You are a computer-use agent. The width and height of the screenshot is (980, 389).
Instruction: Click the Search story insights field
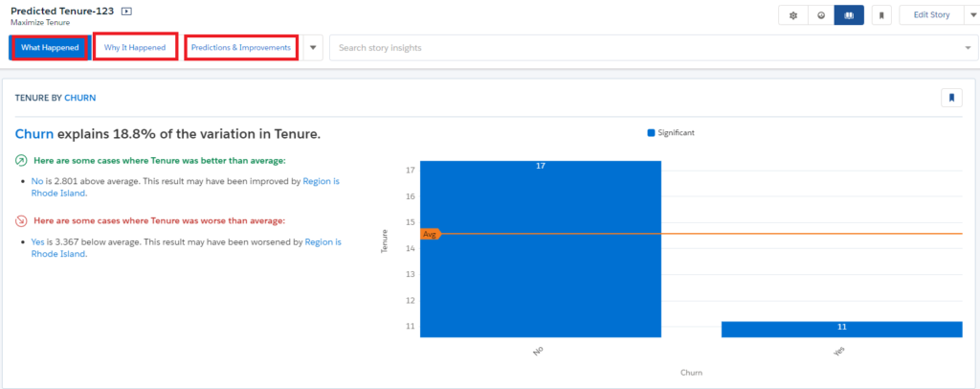[x=654, y=48]
